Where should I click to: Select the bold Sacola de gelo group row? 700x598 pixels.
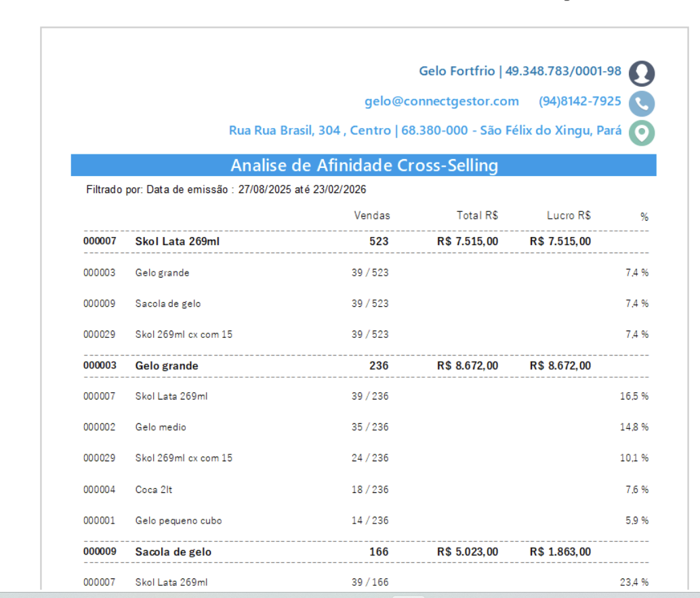(x=173, y=552)
